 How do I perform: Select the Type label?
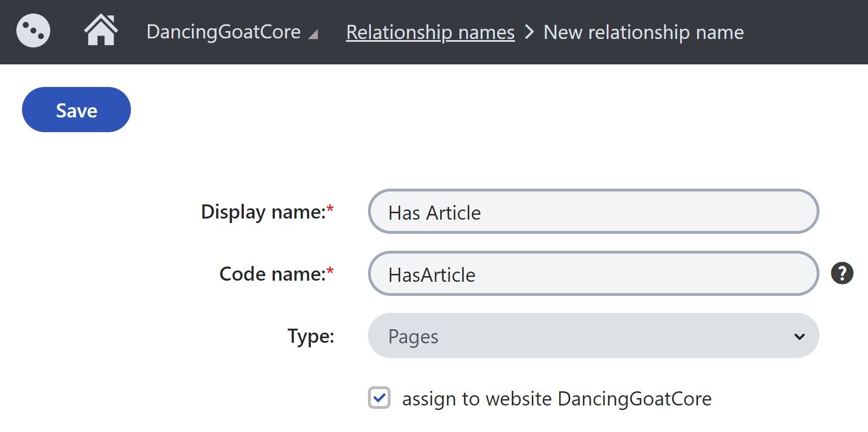click(x=311, y=337)
